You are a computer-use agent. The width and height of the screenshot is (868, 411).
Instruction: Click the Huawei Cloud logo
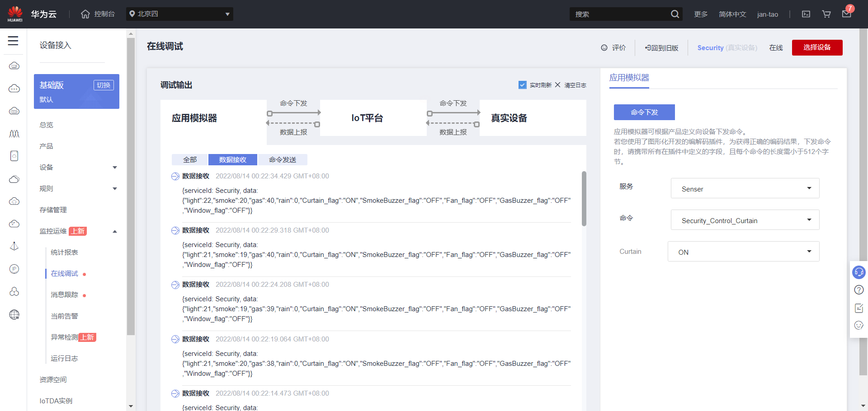click(15, 14)
